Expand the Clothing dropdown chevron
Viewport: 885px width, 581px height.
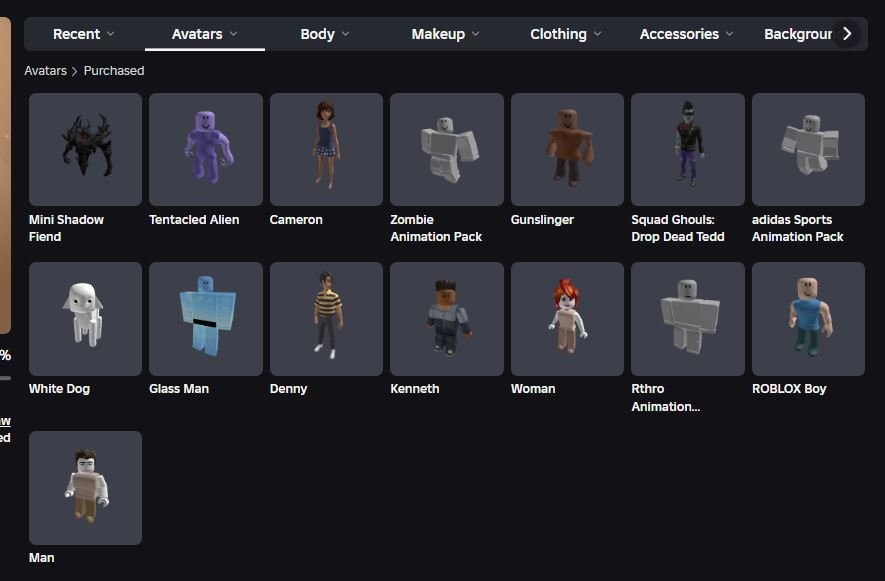597,34
